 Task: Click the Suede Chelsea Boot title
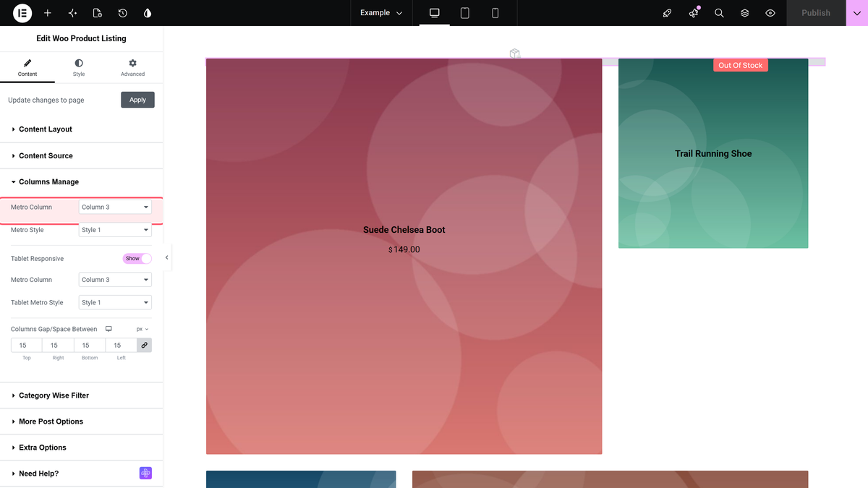click(x=404, y=230)
